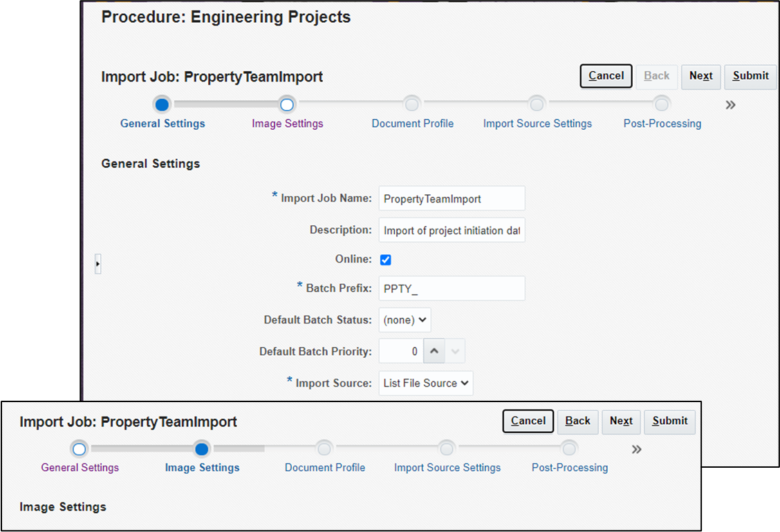Select the Image Settings step circle
The image size is (780, 532).
(287, 104)
